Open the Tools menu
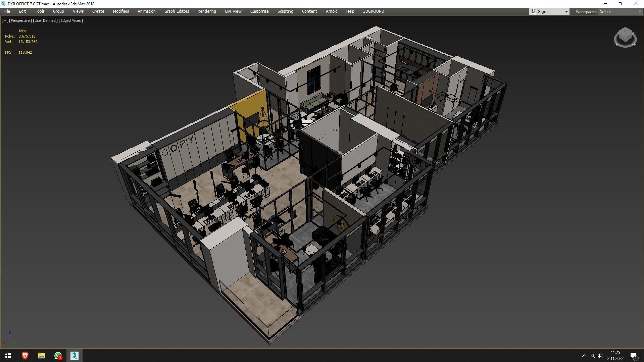This screenshot has height=362, width=644. (x=40, y=11)
